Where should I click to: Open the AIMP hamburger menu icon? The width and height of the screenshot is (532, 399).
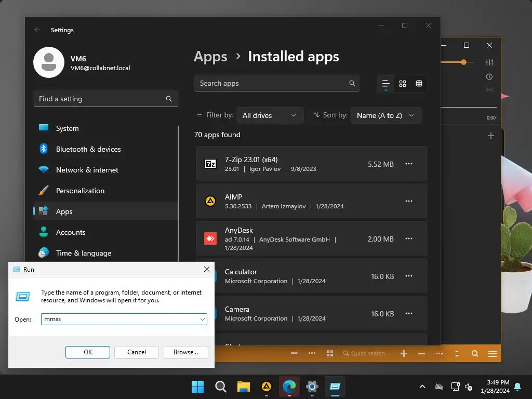tap(493, 354)
